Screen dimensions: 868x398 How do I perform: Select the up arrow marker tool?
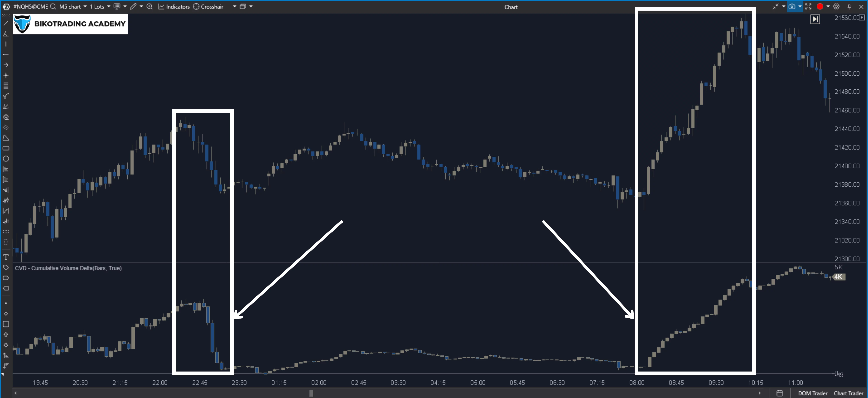6,335
